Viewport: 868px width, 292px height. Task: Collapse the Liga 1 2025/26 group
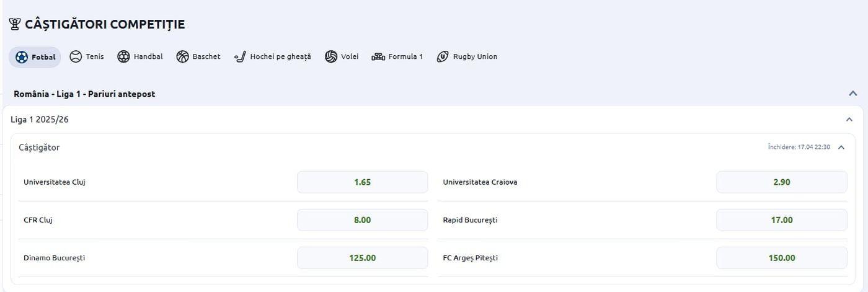tap(849, 120)
